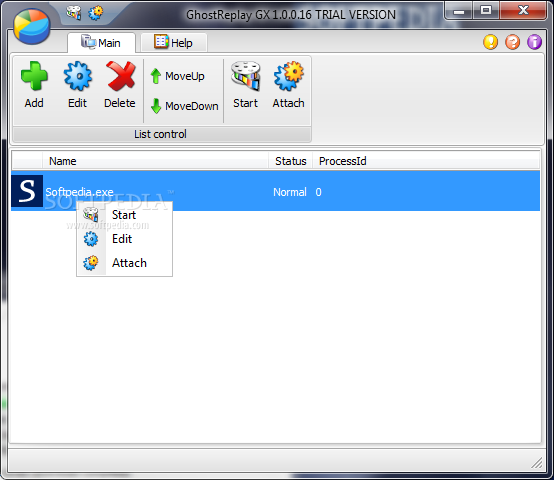Switch to the Main tab
554x480 pixels.
point(101,43)
